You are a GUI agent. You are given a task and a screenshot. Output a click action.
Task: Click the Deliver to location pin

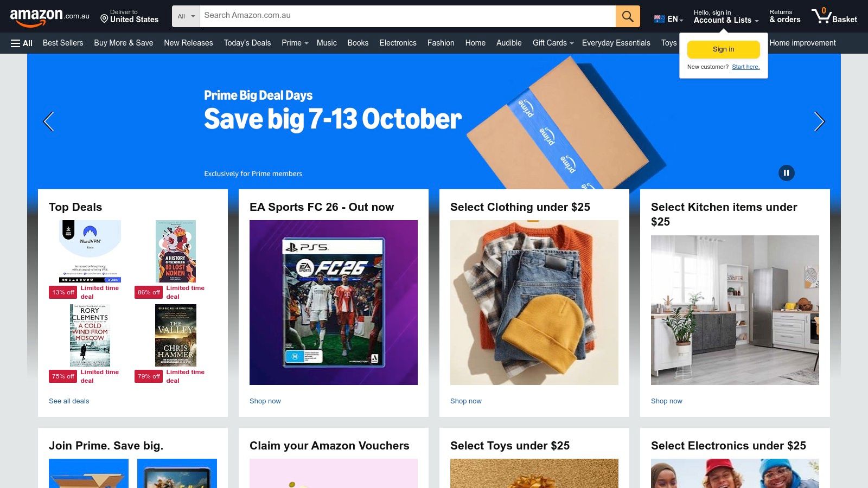(x=104, y=18)
